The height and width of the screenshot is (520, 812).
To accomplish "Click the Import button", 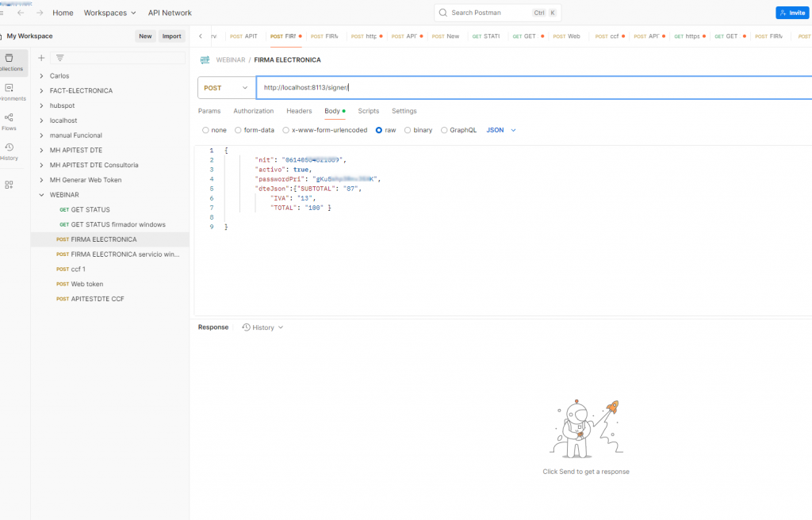I will tap(171, 36).
